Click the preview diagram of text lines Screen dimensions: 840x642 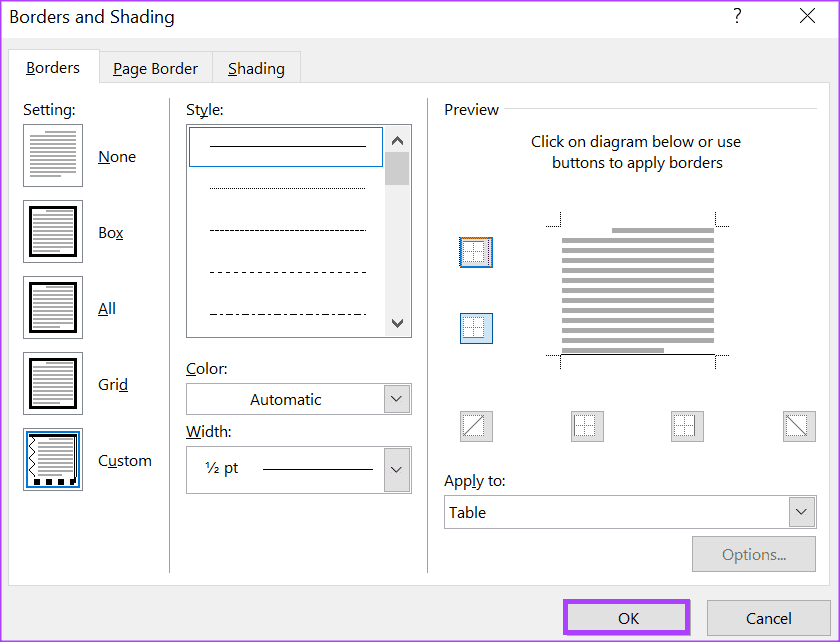click(638, 290)
